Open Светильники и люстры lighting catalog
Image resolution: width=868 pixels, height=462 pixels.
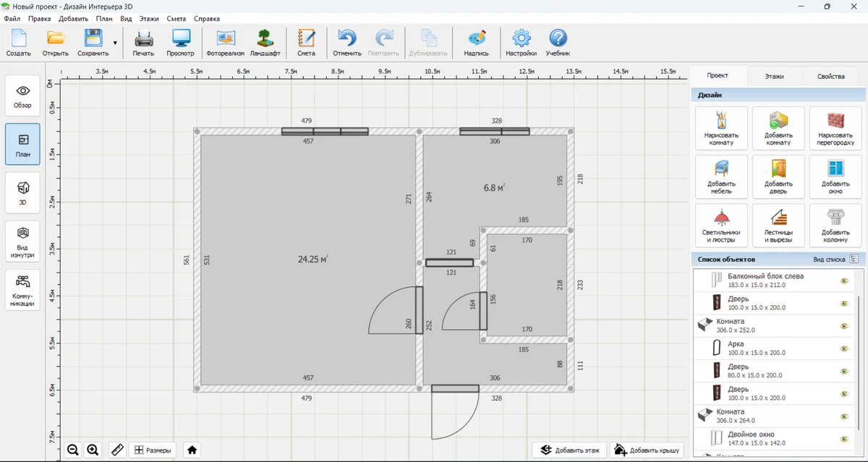[721, 225]
